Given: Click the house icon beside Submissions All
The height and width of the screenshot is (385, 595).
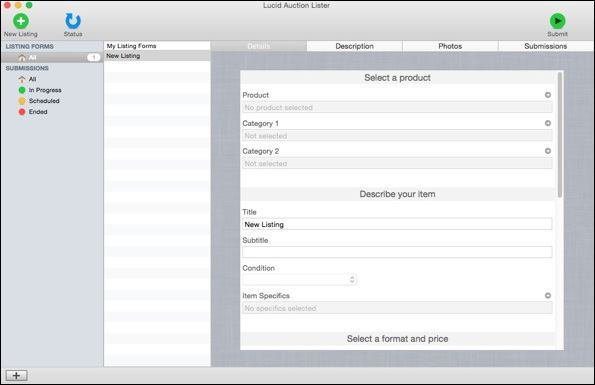Looking at the screenshot, I should 22,79.
